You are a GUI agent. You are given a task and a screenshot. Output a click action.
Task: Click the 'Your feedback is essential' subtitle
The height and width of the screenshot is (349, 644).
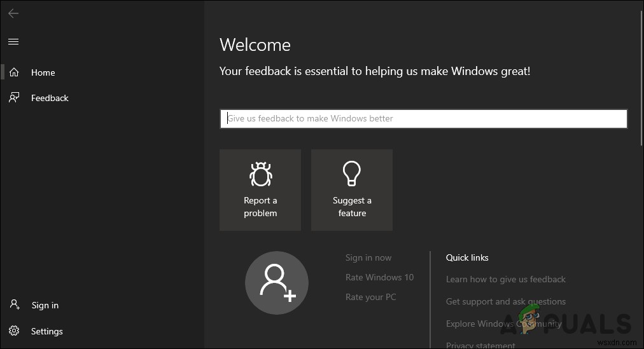[375, 71]
